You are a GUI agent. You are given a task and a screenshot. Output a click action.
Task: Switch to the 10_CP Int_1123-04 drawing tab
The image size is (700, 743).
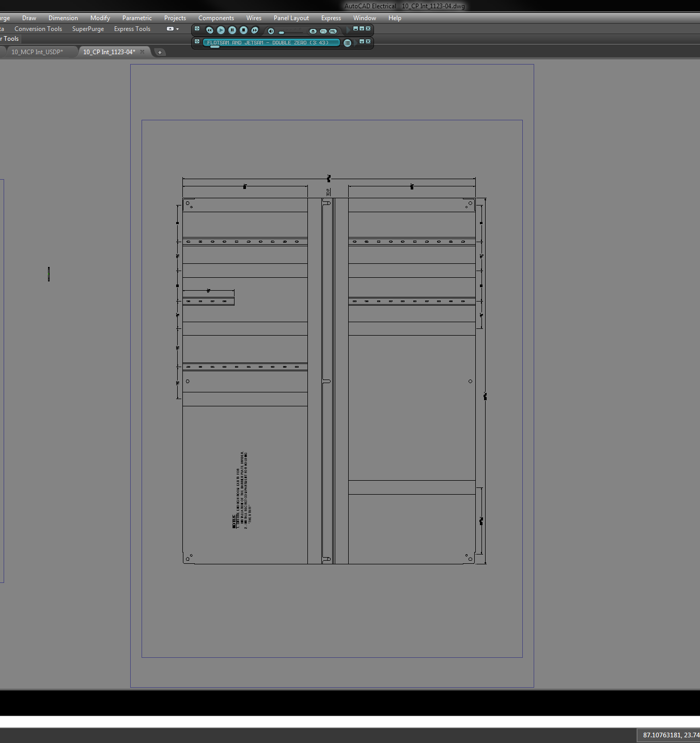click(109, 52)
